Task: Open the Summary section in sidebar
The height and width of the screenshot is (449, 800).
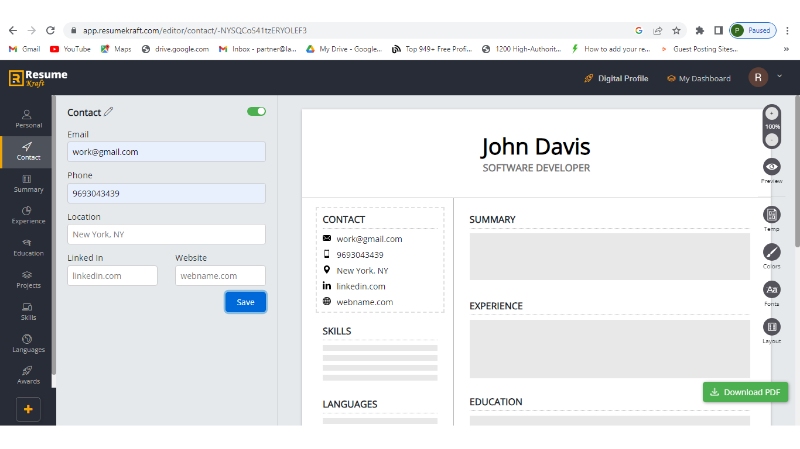Action: tap(28, 182)
